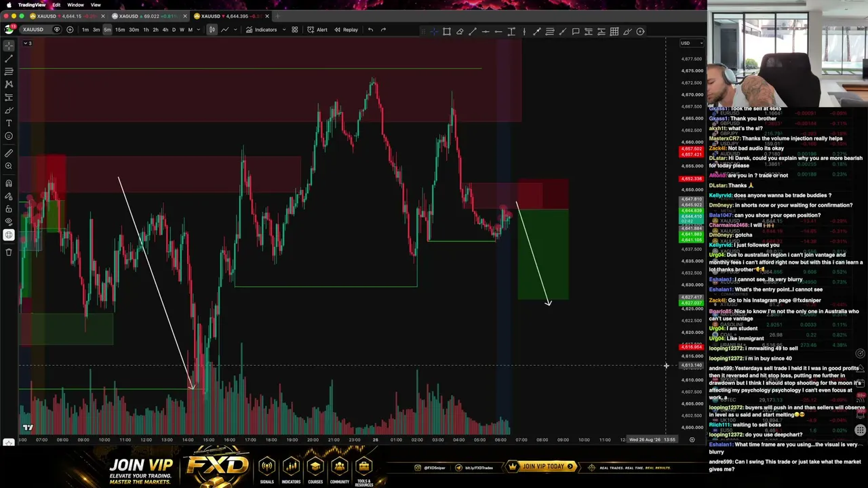Open the emoji icons tool
Viewport: 868px width, 488px height.
click(x=9, y=136)
